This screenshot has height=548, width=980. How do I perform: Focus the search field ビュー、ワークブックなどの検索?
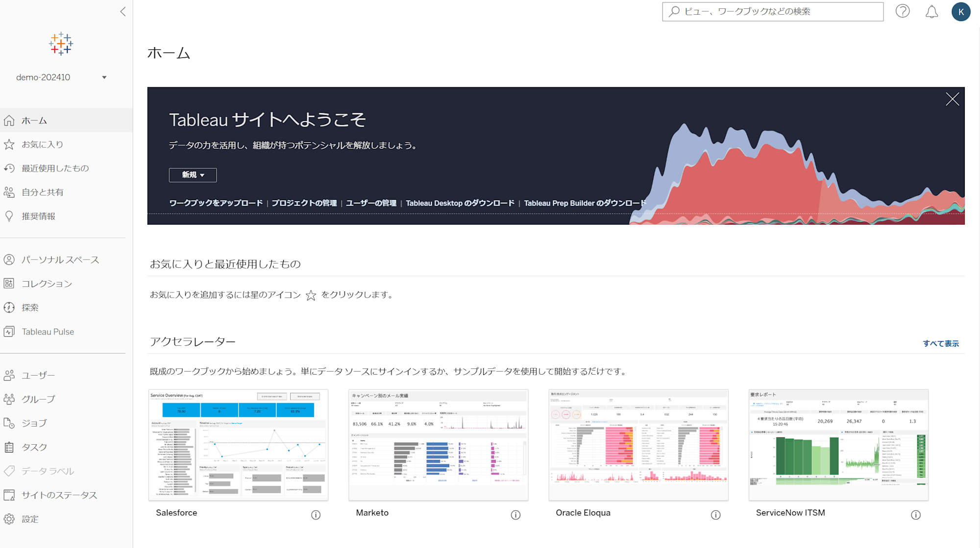(x=773, y=11)
